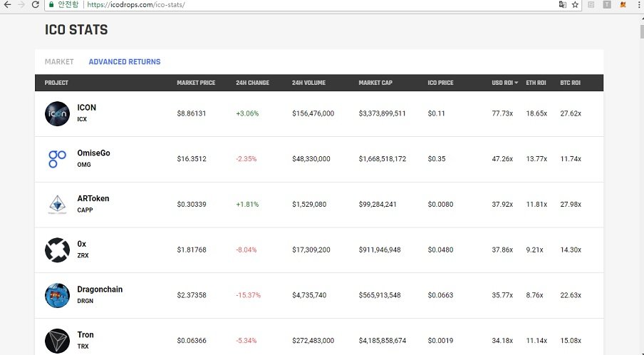
Task: Reload the page with the refresh icon
Action: [x=36, y=4]
